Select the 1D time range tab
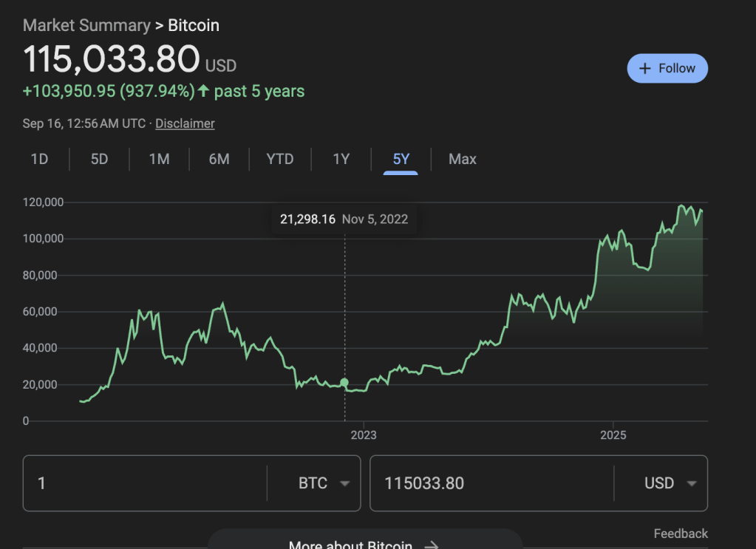The height and width of the screenshot is (549, 756). pyautogui.click(x=39, y=159)
